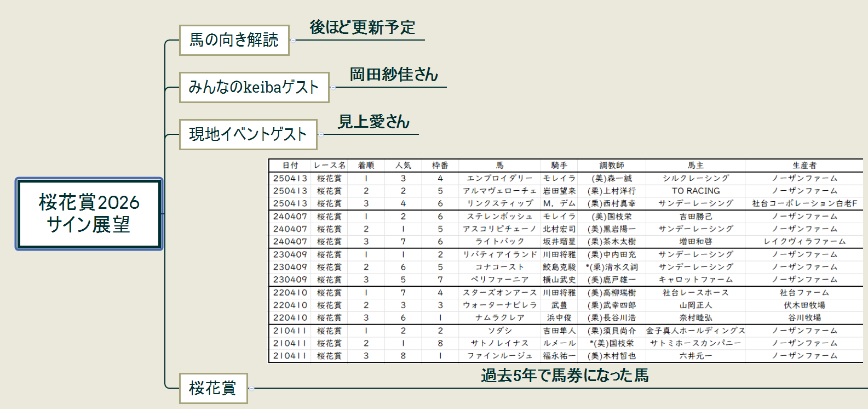Collapse the 現地イベントゲスト branch circle toggle

[321, 134]
